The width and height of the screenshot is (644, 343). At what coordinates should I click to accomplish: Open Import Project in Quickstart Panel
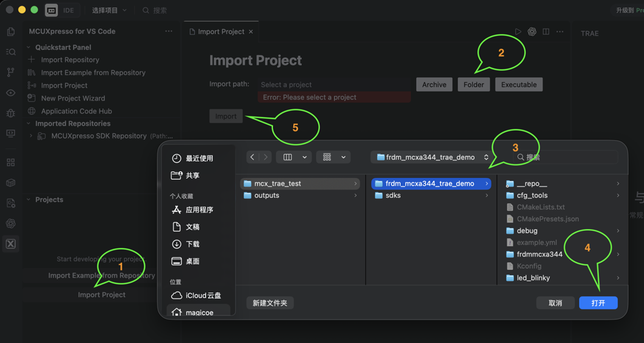coord(64,85)
